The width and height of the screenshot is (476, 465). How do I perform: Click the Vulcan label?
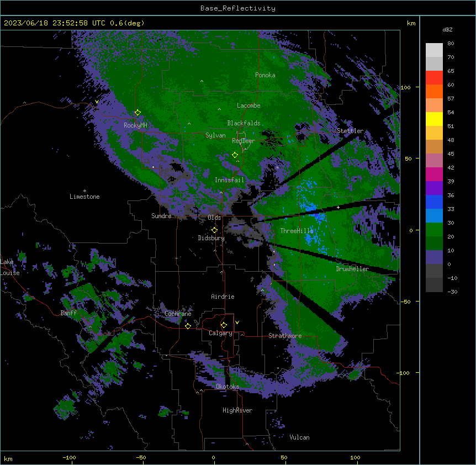(299, 437)
